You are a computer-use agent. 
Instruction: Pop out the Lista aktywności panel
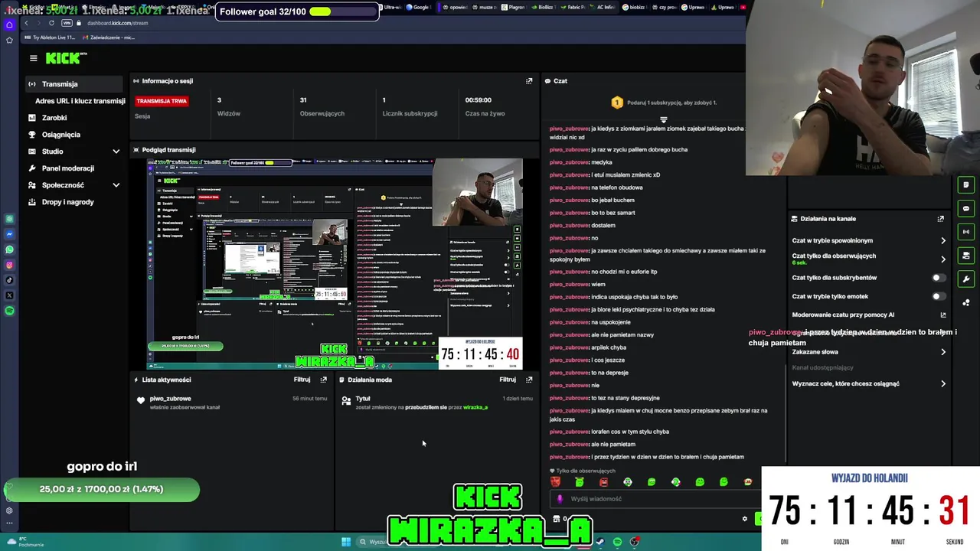(324, 380)
